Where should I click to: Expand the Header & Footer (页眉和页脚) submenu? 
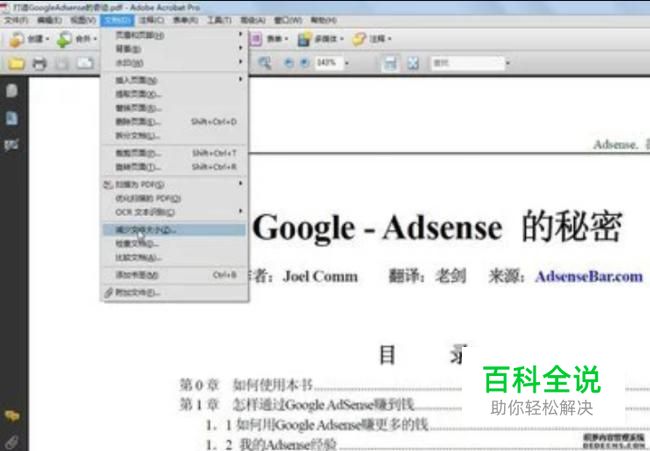point(175,35)
